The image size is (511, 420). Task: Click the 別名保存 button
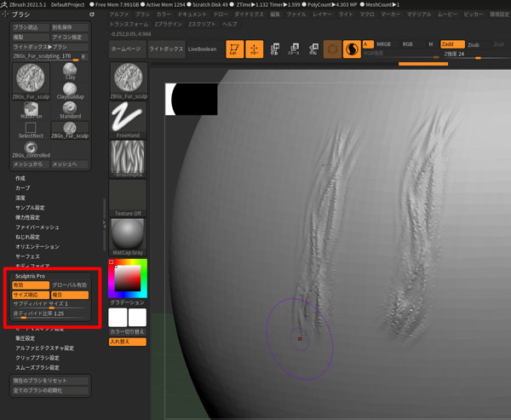point(70,27)
